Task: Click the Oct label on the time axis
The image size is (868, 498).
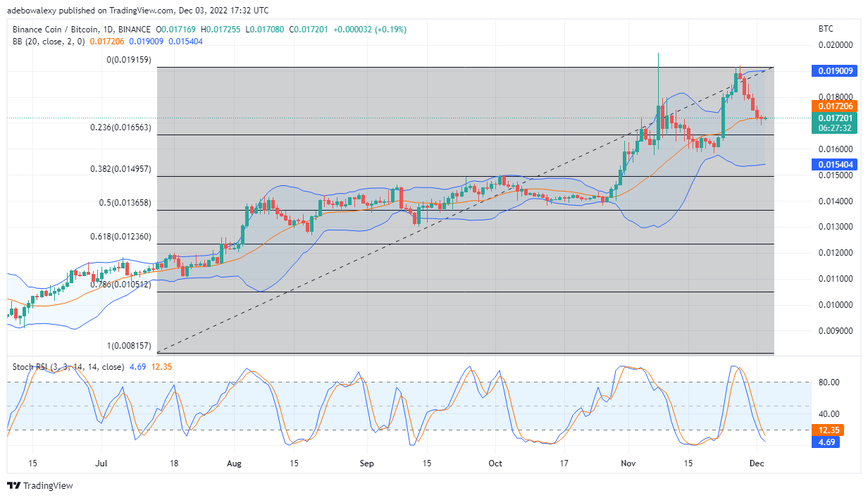Action: [x=495, y=463]
